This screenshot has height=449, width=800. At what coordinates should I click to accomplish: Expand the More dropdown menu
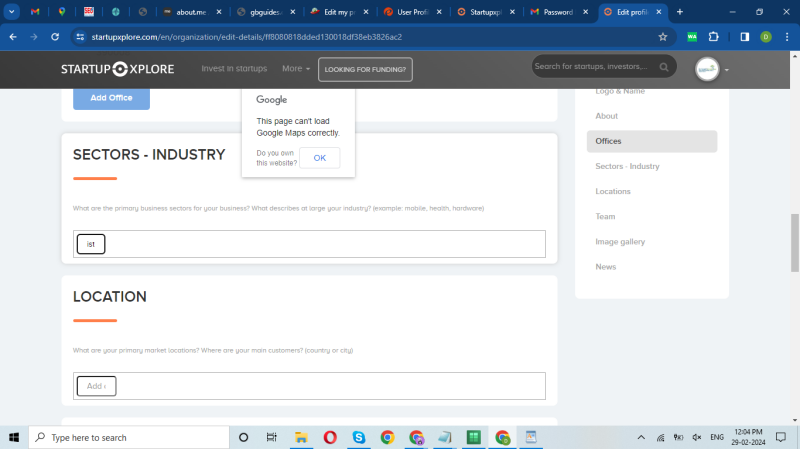(x=295, y=69)
